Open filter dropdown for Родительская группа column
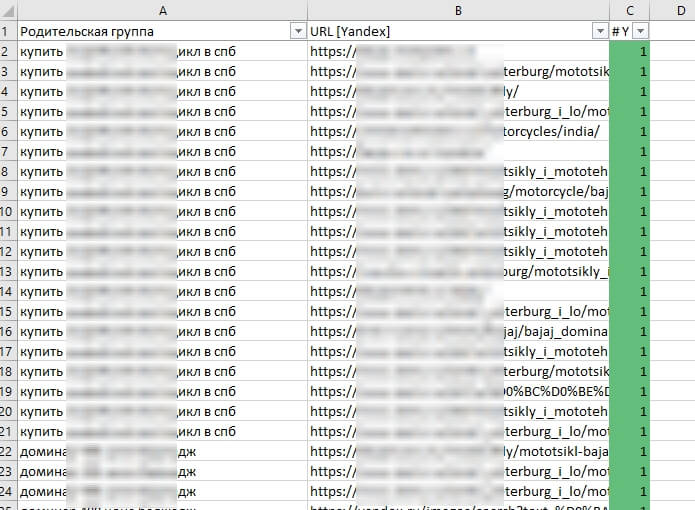Viewport: 695px width, 510px height. 298,31
